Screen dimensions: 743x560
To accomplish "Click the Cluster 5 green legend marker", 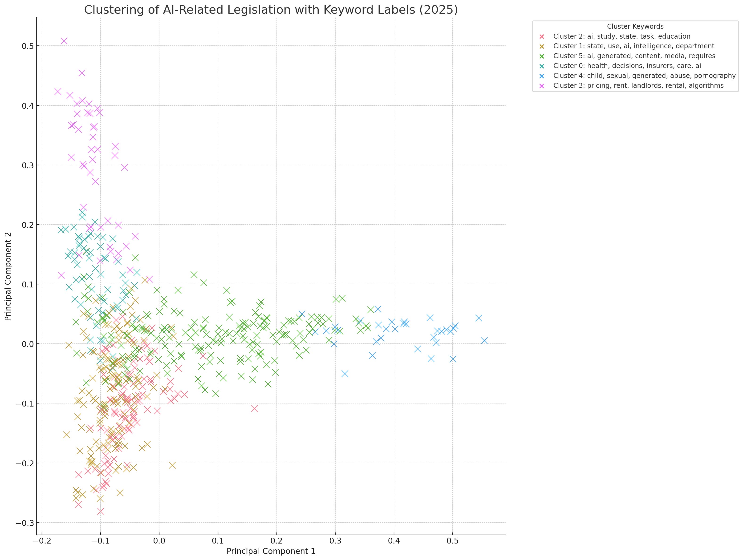I will pos(541,56).
